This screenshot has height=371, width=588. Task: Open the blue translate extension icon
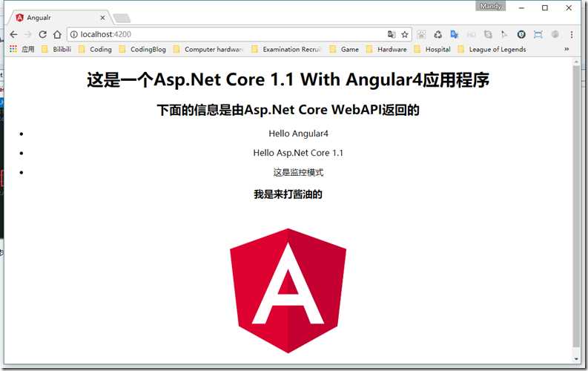coord(454,35)
